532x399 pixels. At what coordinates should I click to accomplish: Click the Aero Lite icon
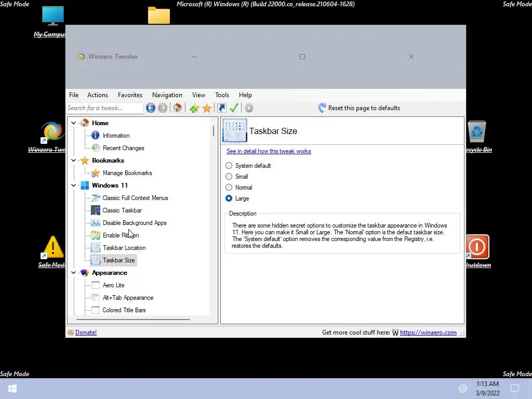[x=96, y=285]
